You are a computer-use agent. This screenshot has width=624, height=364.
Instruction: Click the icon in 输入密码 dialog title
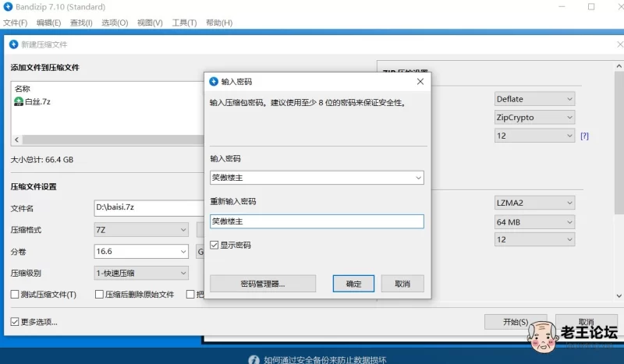click(214, 82)
